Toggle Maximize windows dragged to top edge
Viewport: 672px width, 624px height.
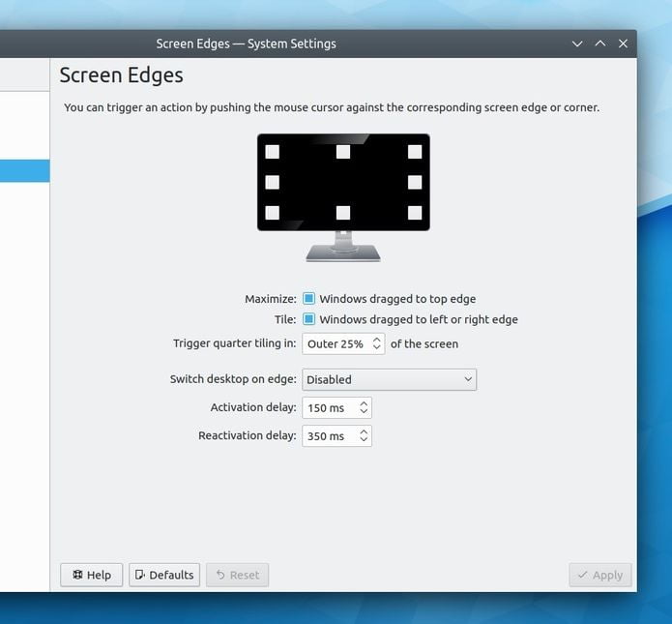coord(308,299)
